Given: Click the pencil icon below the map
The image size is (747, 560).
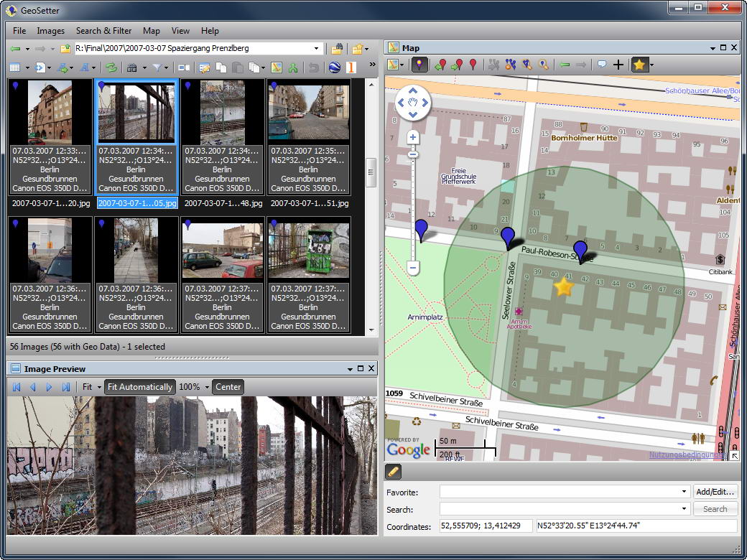Looking at the screenshot, I should coord(393,472).
